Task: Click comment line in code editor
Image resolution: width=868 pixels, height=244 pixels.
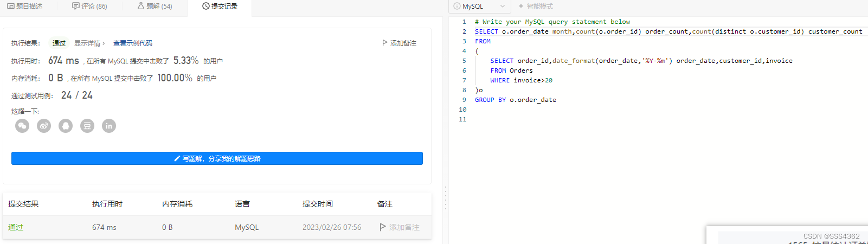Action: pos(552,22)
